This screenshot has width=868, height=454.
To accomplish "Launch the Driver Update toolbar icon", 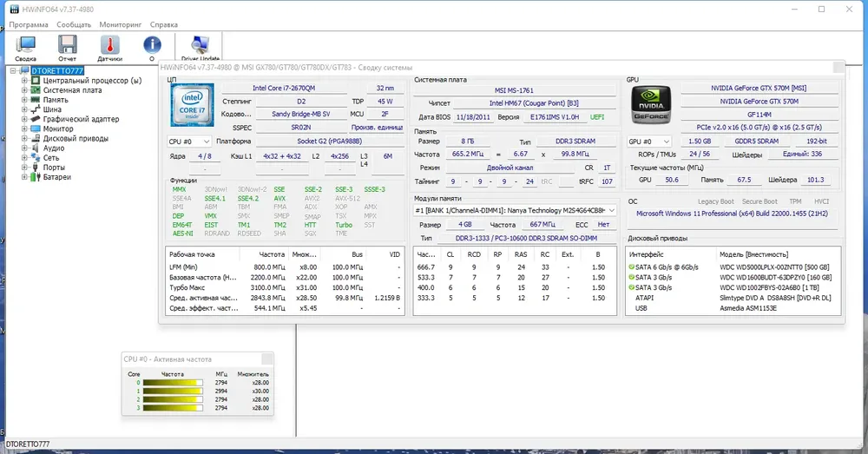I will click(200, 48).
